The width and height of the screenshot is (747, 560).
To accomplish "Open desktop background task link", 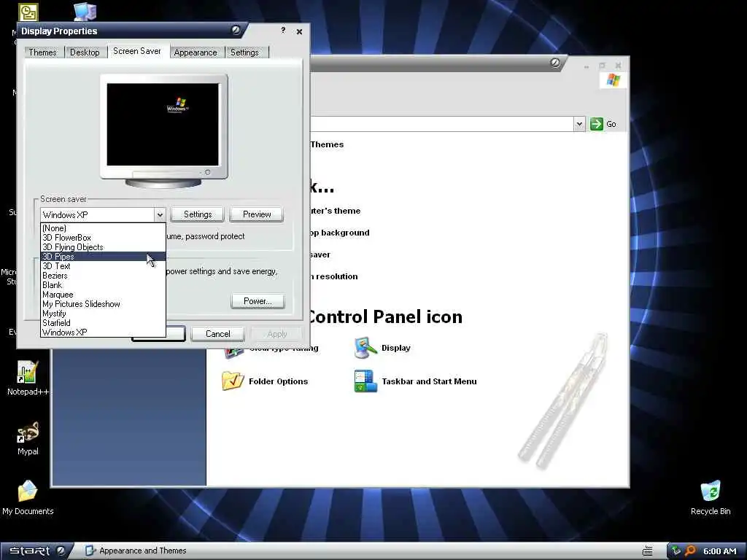I will coord(339,233).
